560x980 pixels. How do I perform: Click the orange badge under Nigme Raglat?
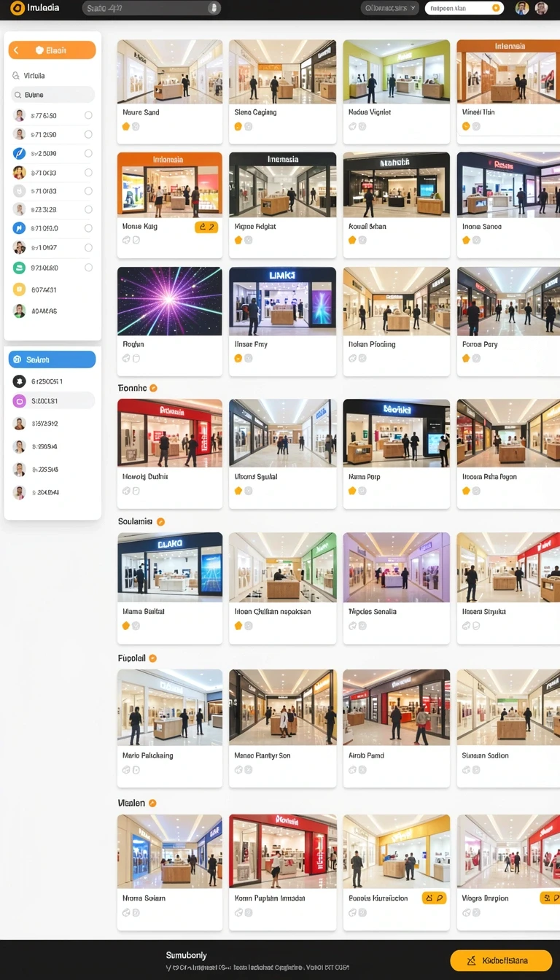[x=238, y=240]
